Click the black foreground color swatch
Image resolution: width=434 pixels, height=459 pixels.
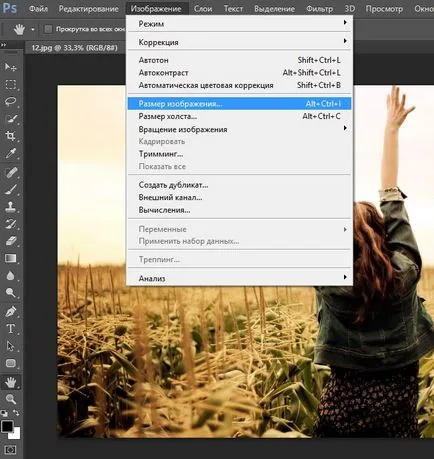click(7, 426)
